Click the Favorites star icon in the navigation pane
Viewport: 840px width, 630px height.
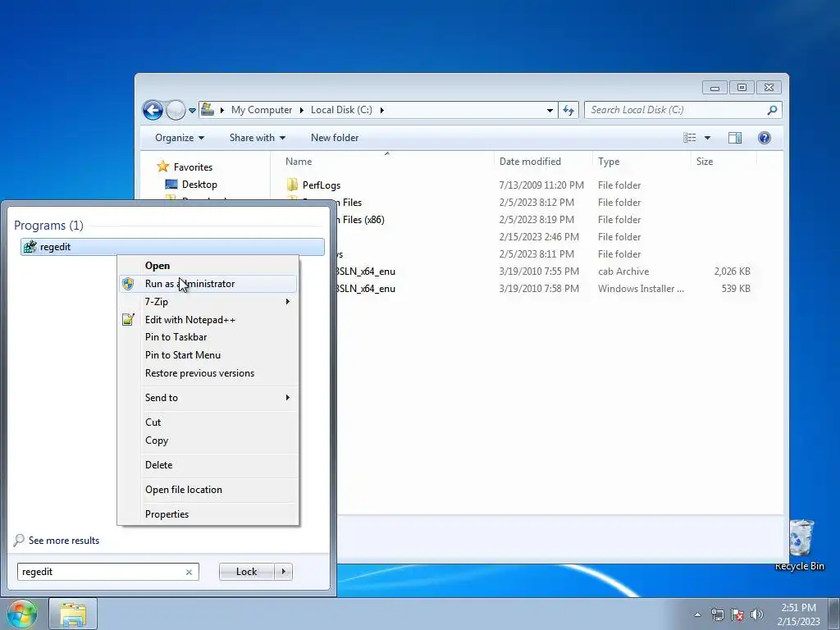(x=163, y=167)
